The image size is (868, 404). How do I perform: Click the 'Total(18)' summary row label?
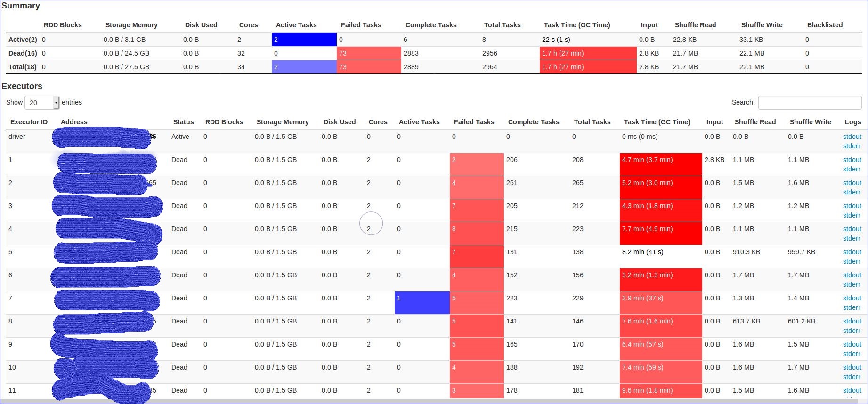pos(23,67)
